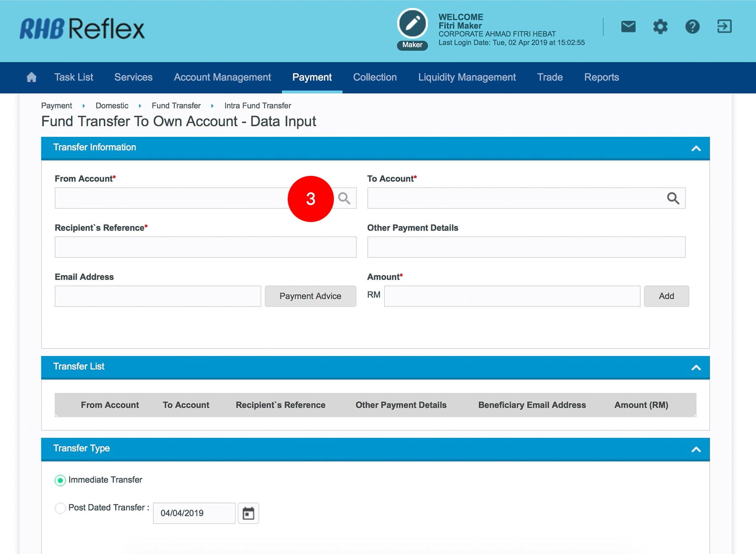Select the Immediate Transfer radio button
Screen dimensions: 756x554
[60, 480]
